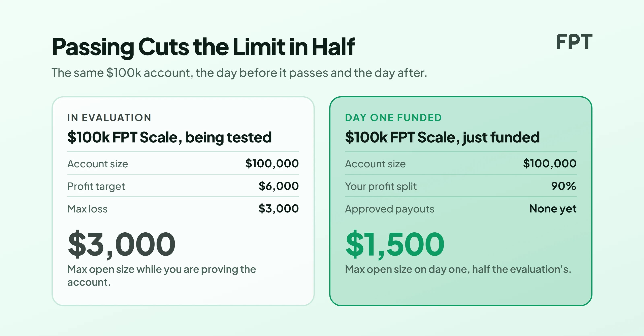The image size is (644, 336).
Task: Click the Profit target $6,000 value
Action: (279, 186)
